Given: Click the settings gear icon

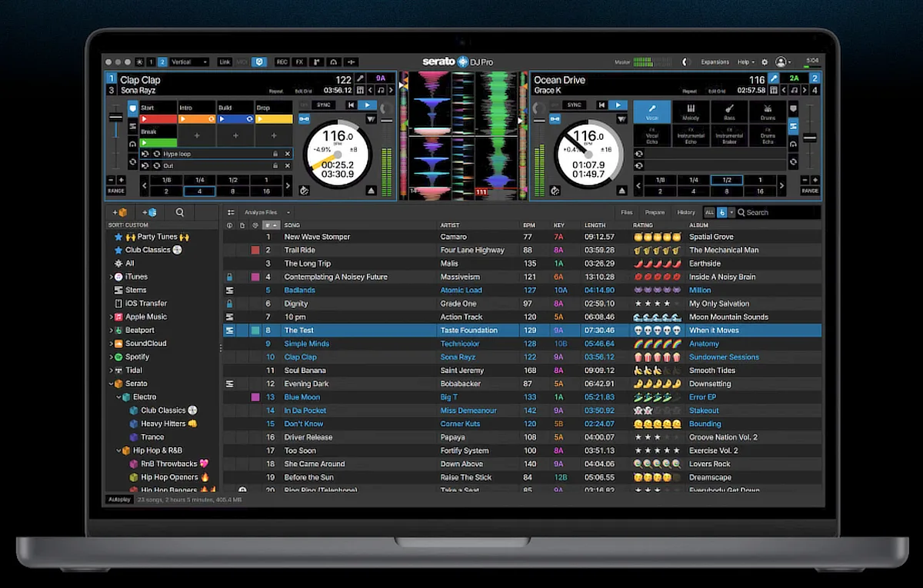Looking at the screenshot, I should tap(765, 61).
